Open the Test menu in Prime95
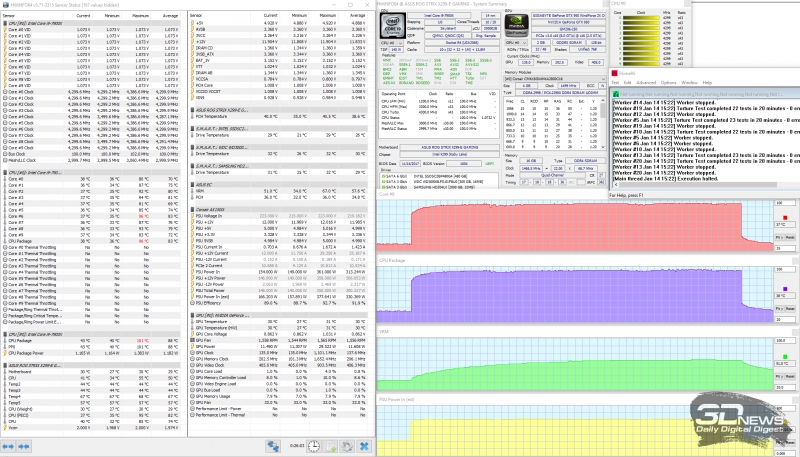 pos(615,83)
